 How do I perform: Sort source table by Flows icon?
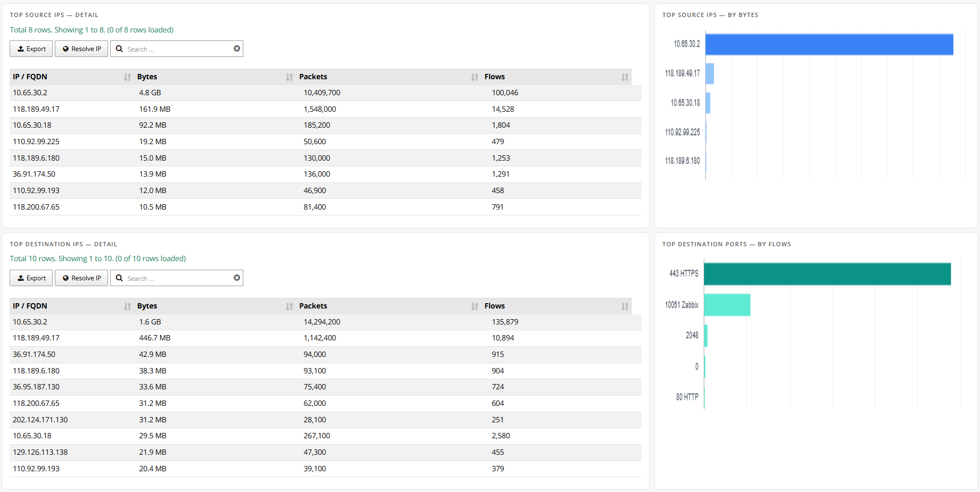(x=624, y=77)
